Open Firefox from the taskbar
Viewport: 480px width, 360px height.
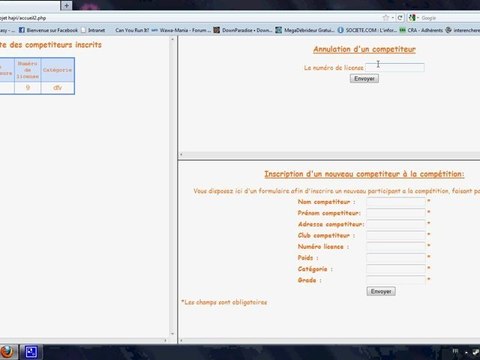pyautogui.click(x=7, y=352)
